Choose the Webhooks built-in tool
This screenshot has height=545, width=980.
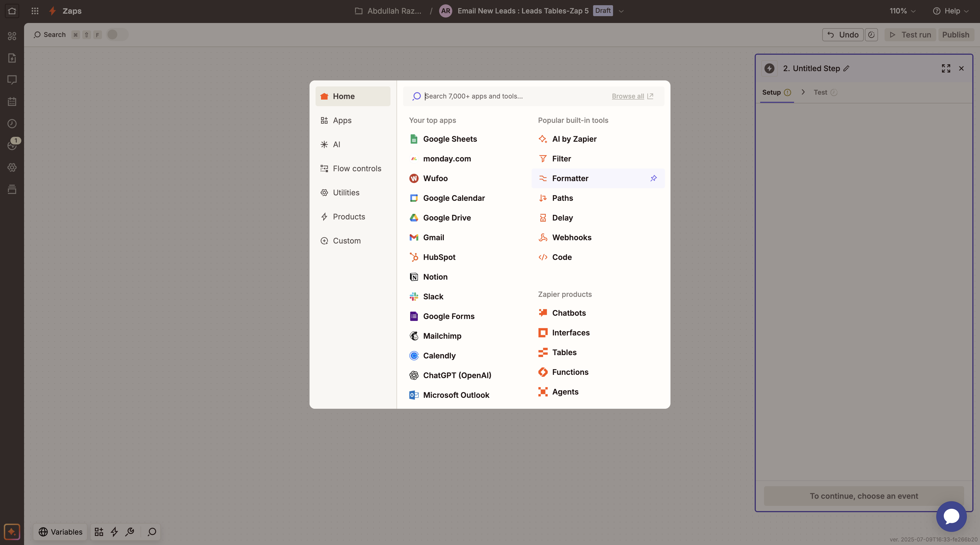571,237
